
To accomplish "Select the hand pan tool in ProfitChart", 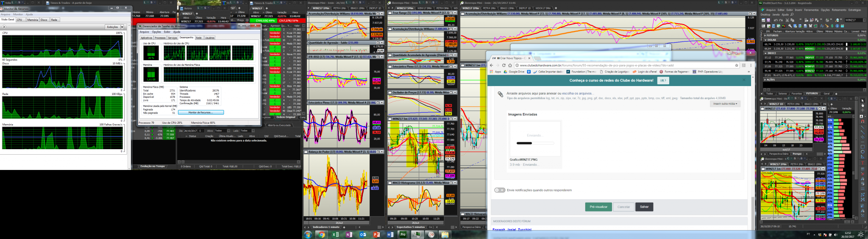I will 862,106.
